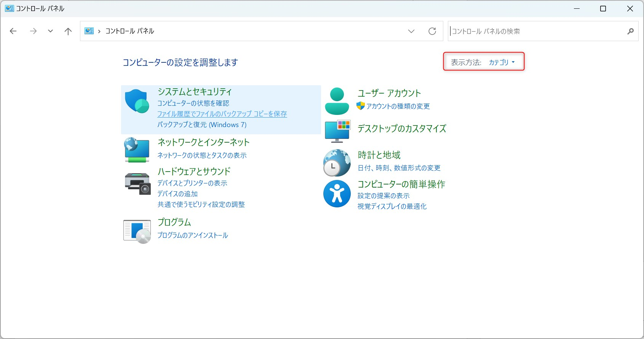644x339 pixels.
Task: Open ネットワークの状態とタスクの表示
Action: [x=202, y=155]
